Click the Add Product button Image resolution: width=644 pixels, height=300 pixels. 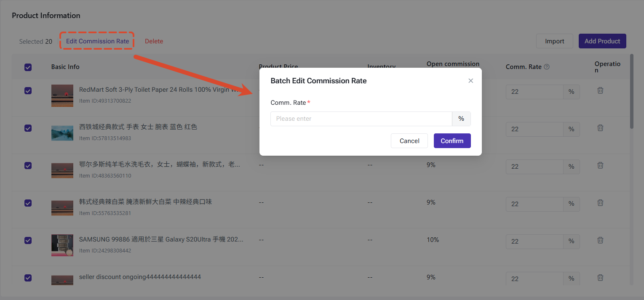click(602, 41)
